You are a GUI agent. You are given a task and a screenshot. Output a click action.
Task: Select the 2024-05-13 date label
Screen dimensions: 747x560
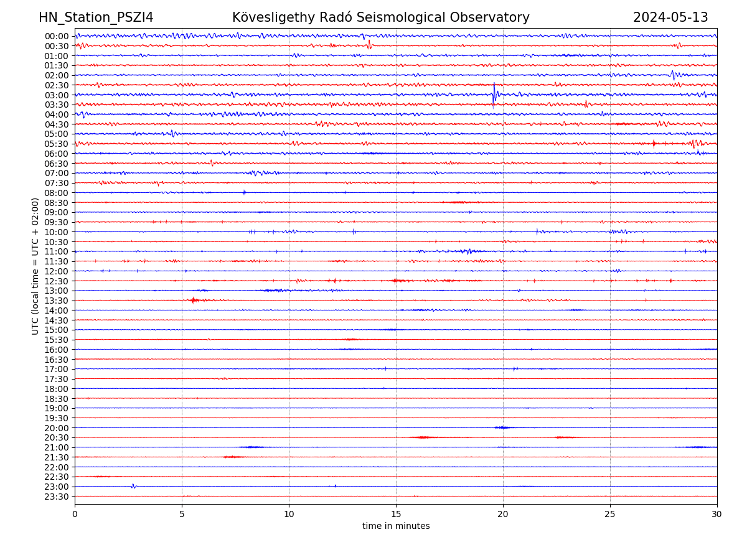click(x=670, y=17)
